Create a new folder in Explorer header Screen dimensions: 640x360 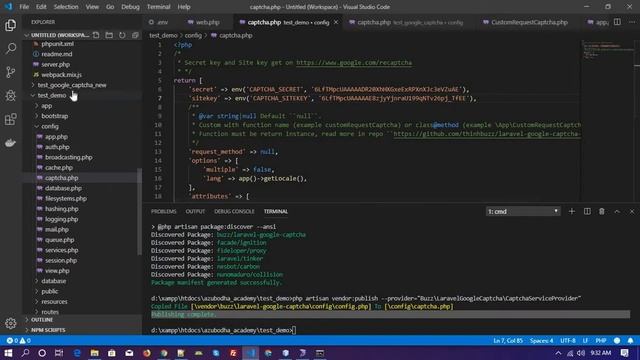pyautogui.click(x=109, y=35)
